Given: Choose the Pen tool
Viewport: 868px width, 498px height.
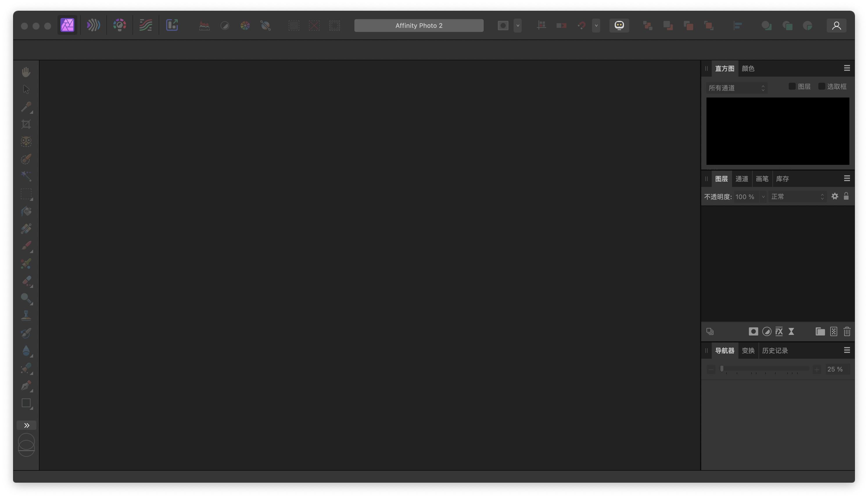Looking at the screenshot, I should [x=26, y=386].
